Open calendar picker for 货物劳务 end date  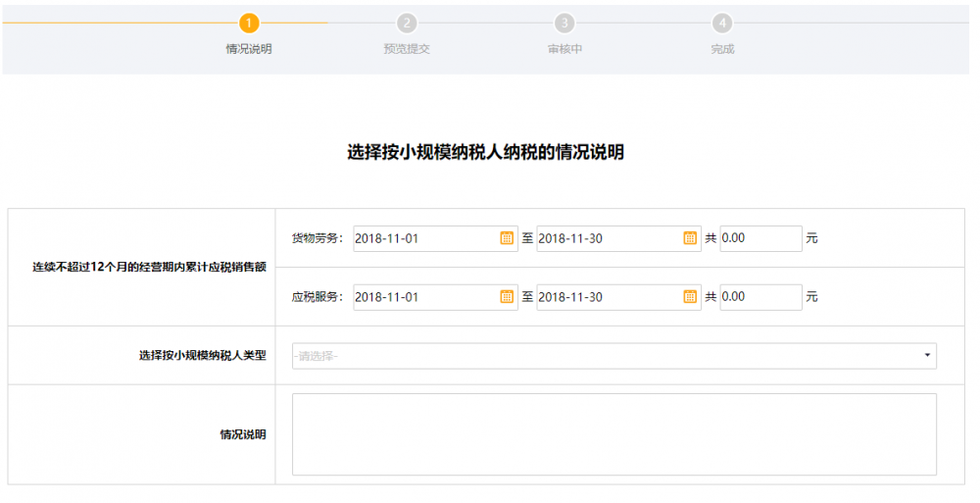[x=690, y=238]
